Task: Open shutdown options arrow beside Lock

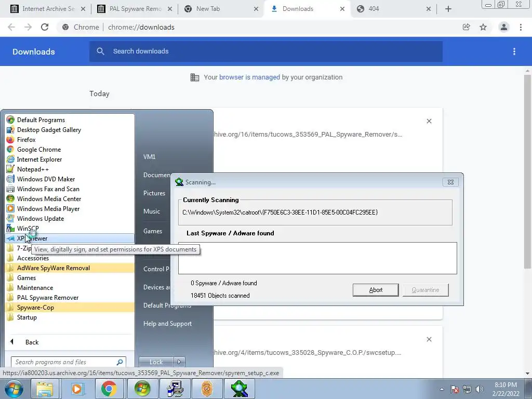Action: (179, 362)
